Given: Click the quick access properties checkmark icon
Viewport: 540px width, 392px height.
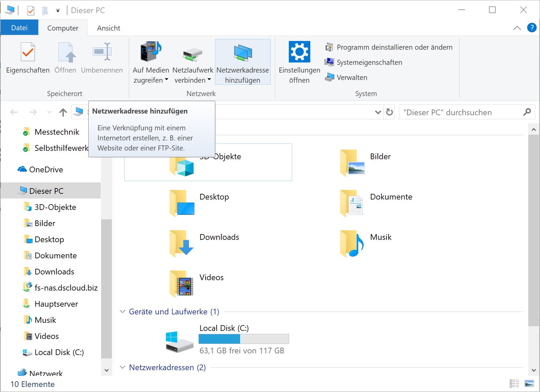Looking at the screenshot, I should (x=31, y=11).
